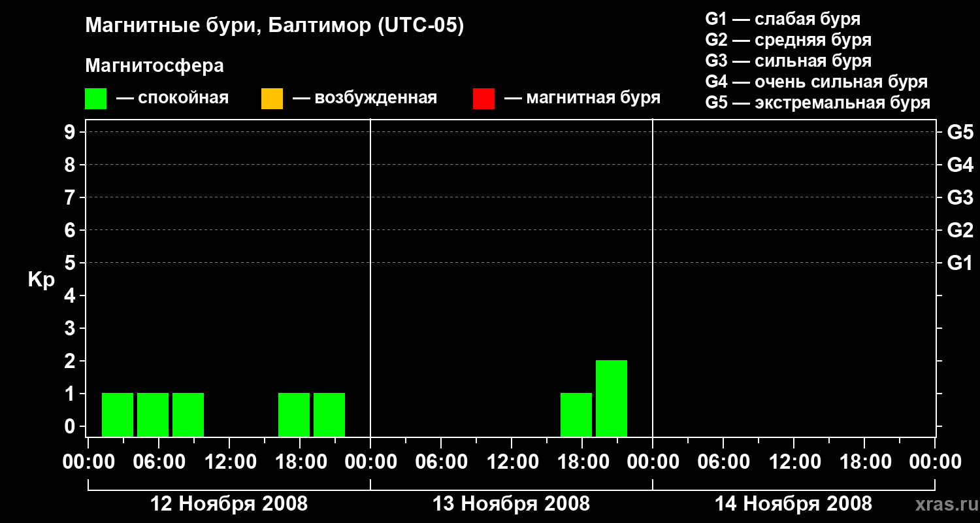The width and height of the screenshot is (980, 523).
Task: Click the green bar spanning 06:00 on 12 November
Action: coord(153,414)
